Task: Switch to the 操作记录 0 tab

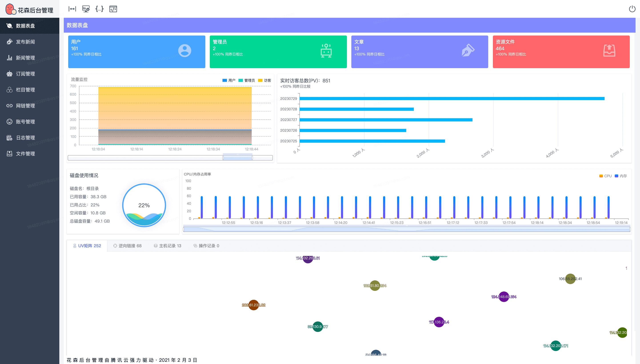Action: [x=206, y=246]
